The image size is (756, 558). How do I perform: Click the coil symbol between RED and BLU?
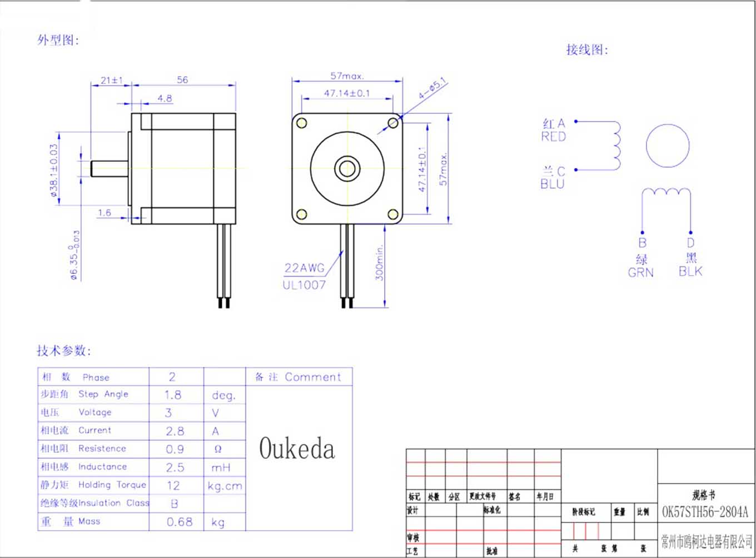click(x=616, y=146)
